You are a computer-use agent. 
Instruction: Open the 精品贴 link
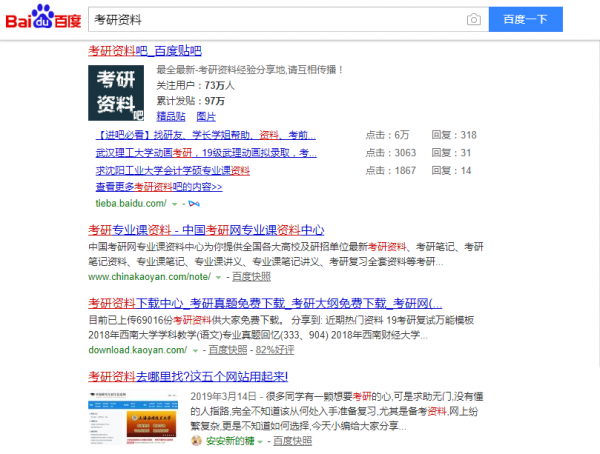(171, 116)
